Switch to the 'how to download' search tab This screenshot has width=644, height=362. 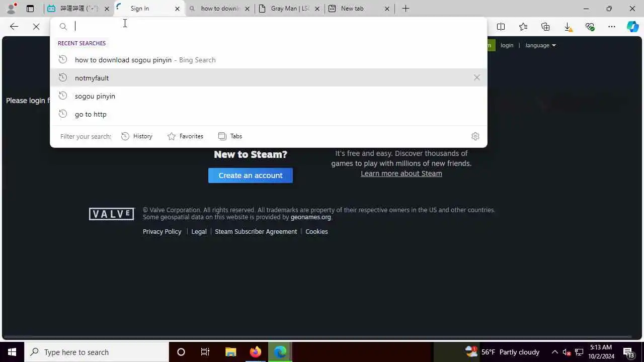tap(219, 9)
